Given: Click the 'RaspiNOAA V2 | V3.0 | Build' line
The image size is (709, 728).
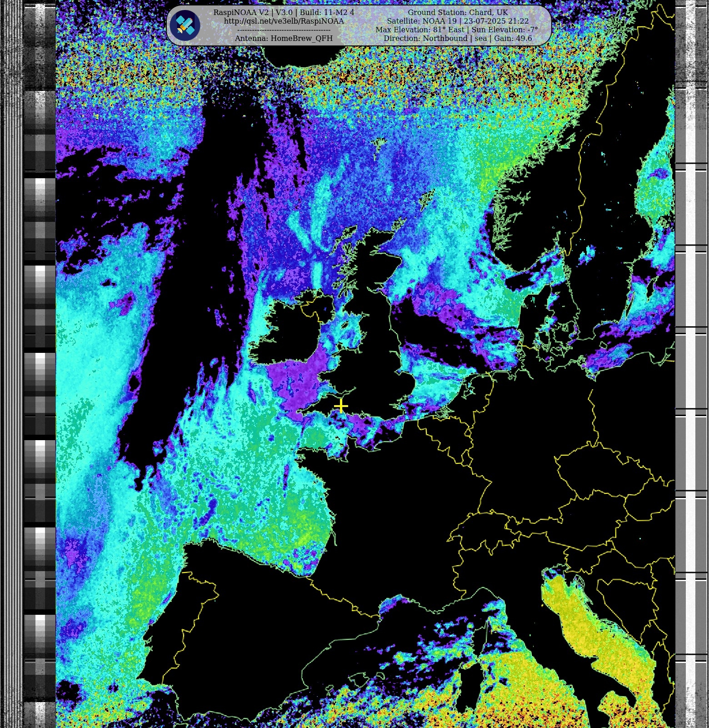Looking at the screenshot, I should [284, 12].
